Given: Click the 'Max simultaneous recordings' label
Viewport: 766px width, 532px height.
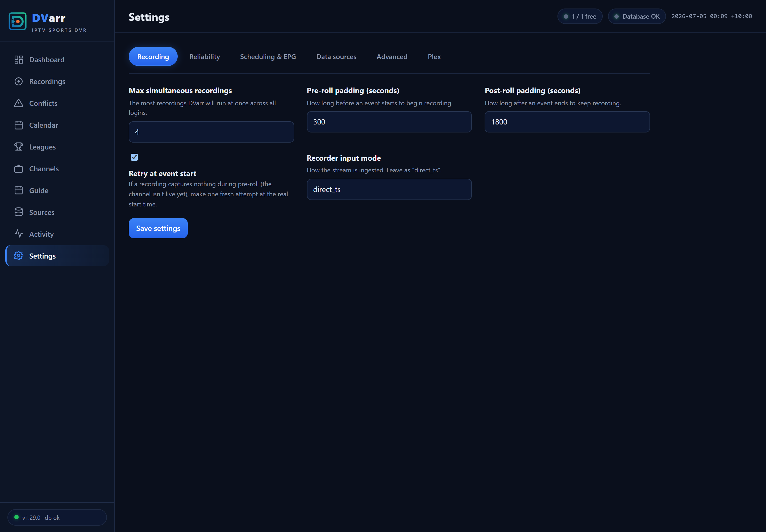Looking at the screenshot, I should click(180, 90).
